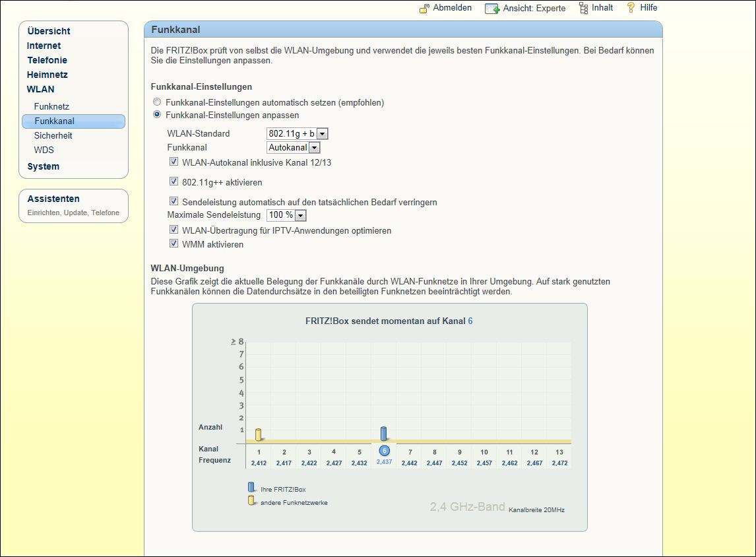Toggle IPTV-Anwendungen optimieren checkbox
This screenshot has width=756, height=557.
click(x=173, y=230)
